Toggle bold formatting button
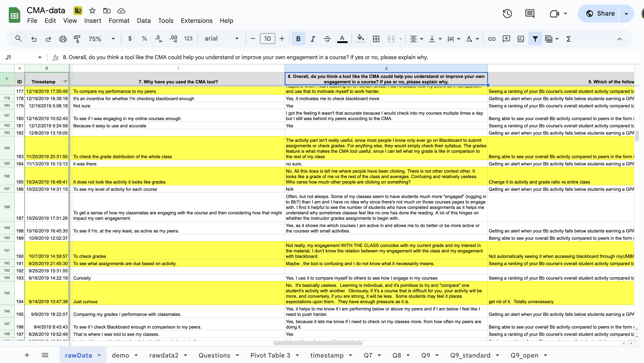644x363 pixels. pos(298,39)
